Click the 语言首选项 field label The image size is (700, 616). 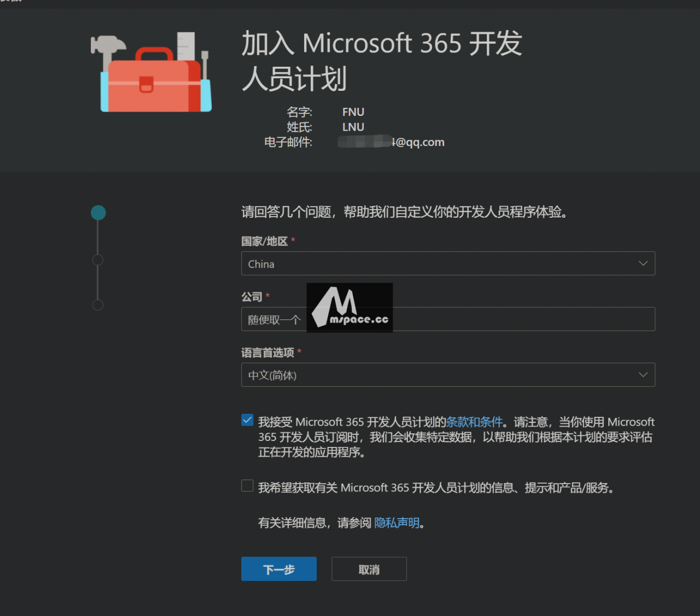click(x=268, y=353)
